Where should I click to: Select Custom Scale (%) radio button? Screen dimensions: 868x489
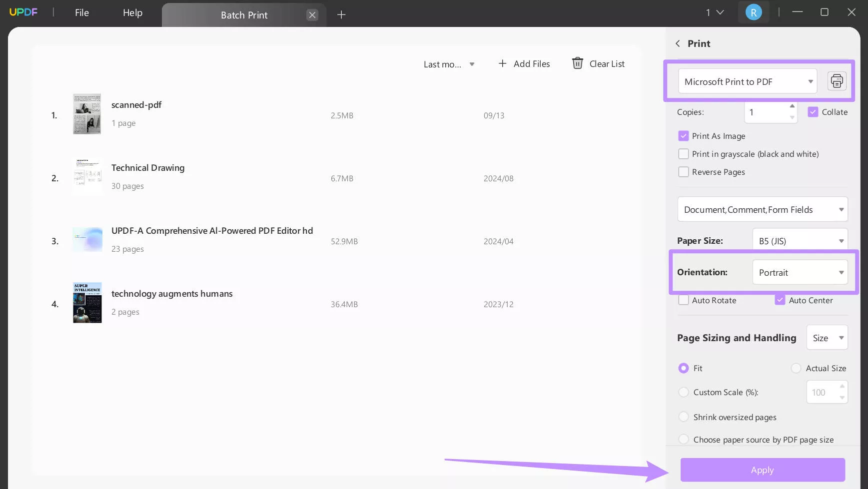[x=684, y=392]
